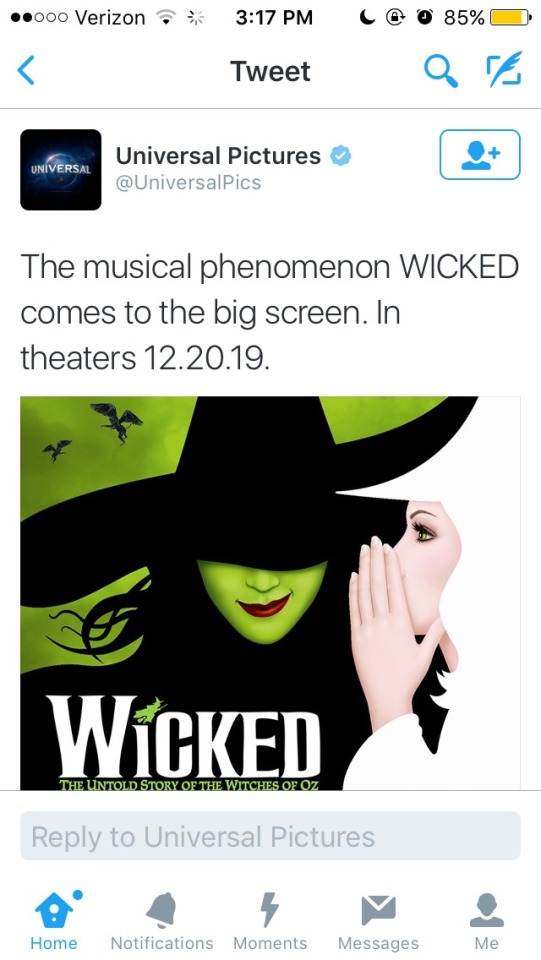541x960 pixels.
Task: Switch to the Home tab
Action: pyautogui.click(x=54, y=920)
